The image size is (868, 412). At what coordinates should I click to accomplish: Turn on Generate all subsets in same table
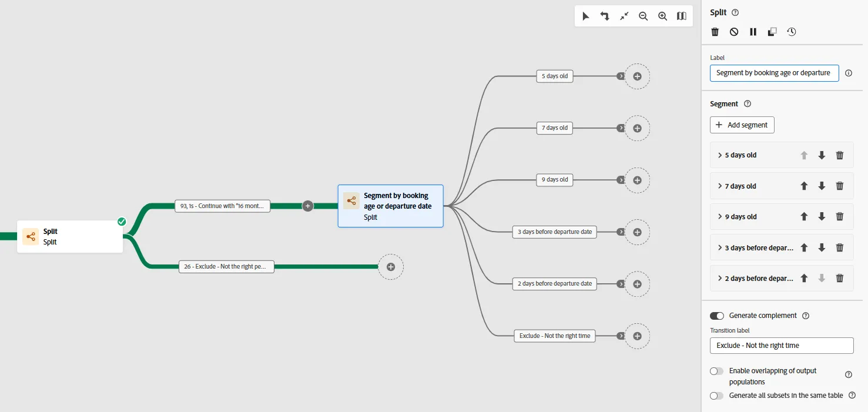click(x=717, y=396)
